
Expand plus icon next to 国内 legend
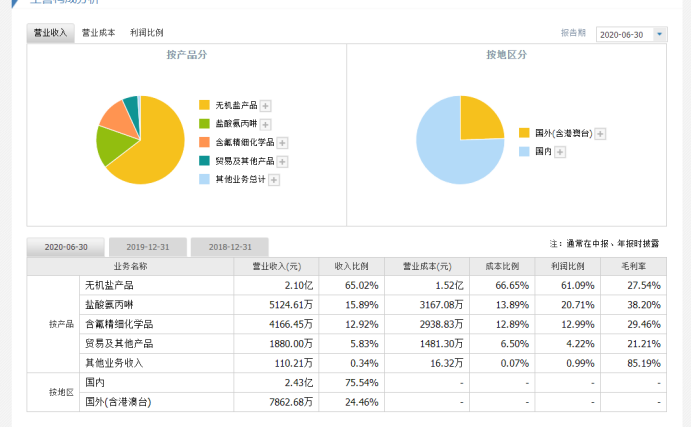(560, 152)
